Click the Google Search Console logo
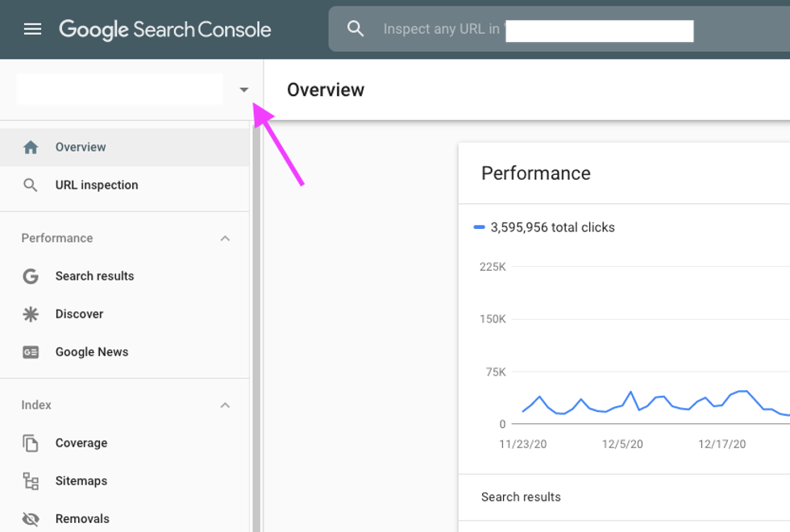The image size is (790, 532). coord(164,30)
